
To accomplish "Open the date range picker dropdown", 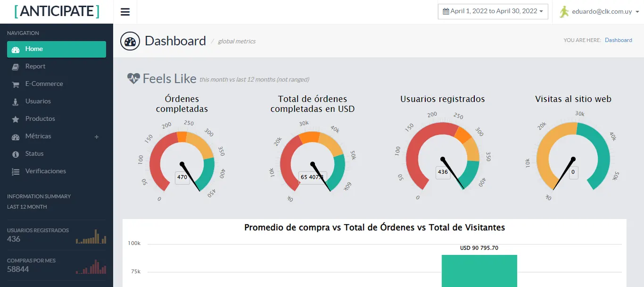I will [493, 11].
